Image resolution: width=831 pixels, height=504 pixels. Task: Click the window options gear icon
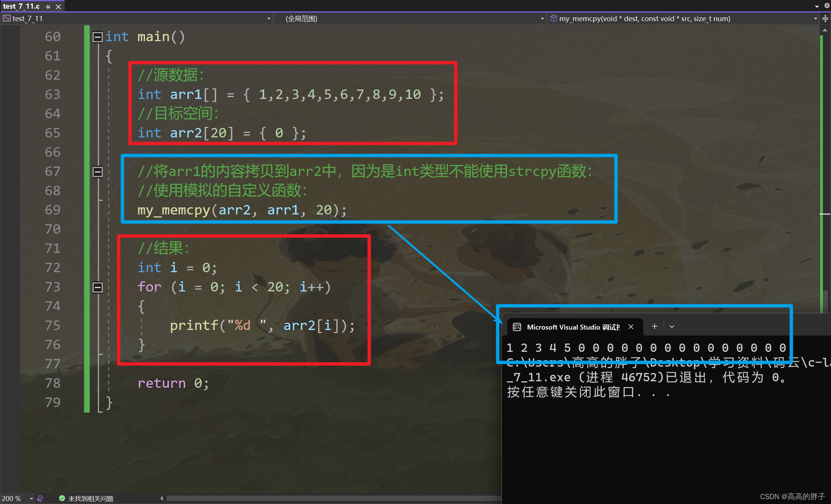826,6
